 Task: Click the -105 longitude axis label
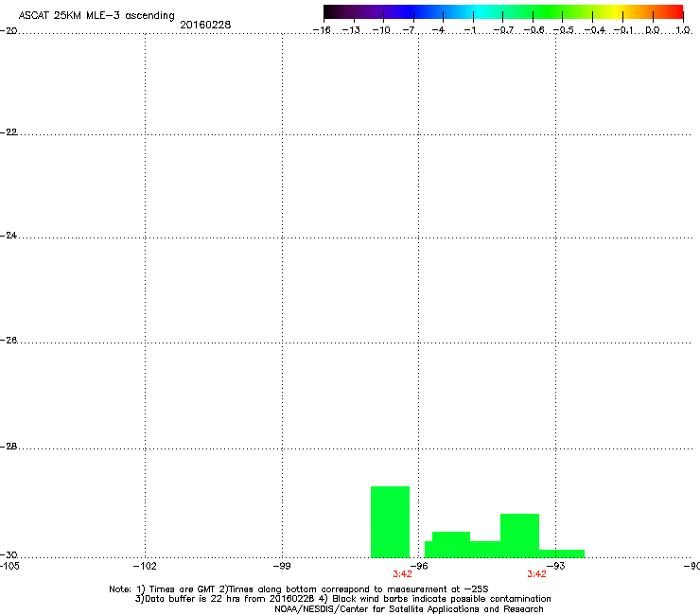pos(9,566)
